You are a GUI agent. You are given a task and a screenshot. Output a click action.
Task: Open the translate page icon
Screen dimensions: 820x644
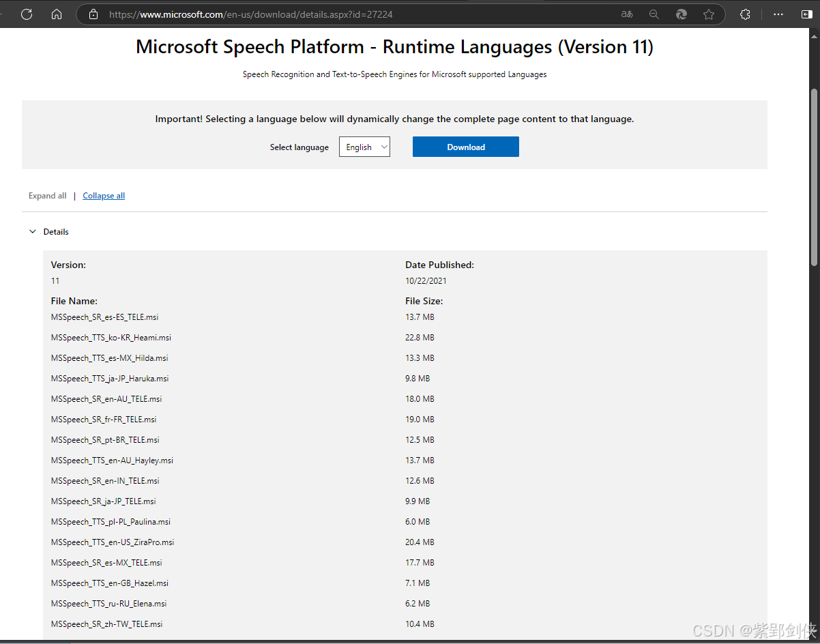[x=627, y=14]
